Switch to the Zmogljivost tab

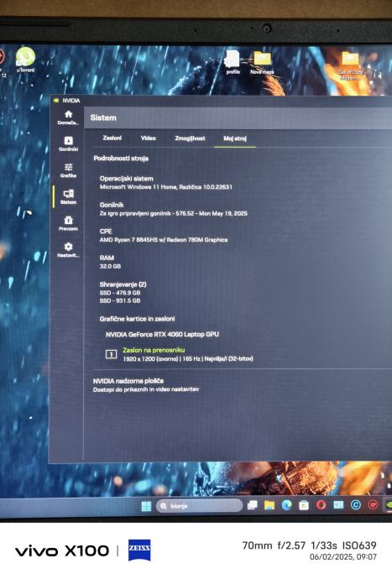click(190, 138)
